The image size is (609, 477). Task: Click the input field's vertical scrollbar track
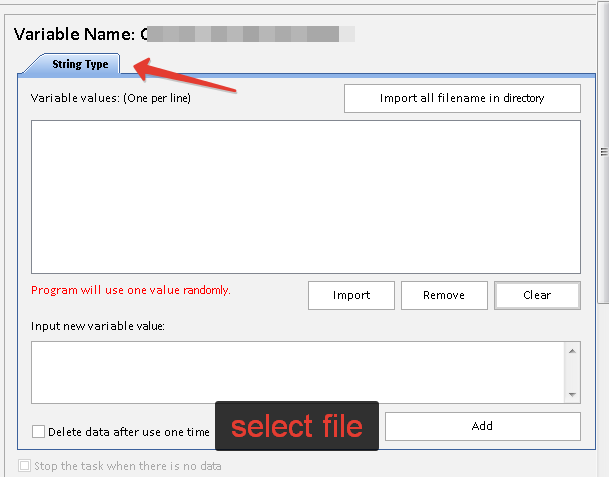(572, 372)
